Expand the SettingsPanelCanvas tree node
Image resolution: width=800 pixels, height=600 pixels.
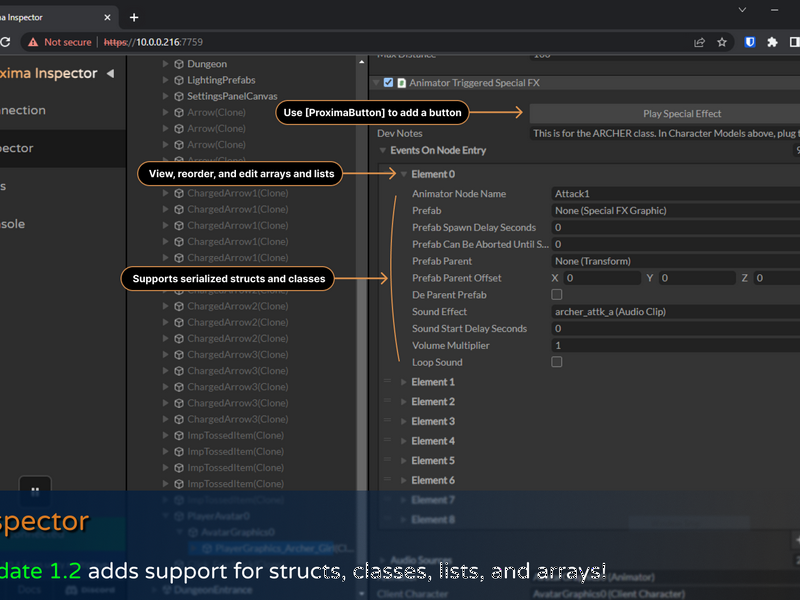coord(165,96)
